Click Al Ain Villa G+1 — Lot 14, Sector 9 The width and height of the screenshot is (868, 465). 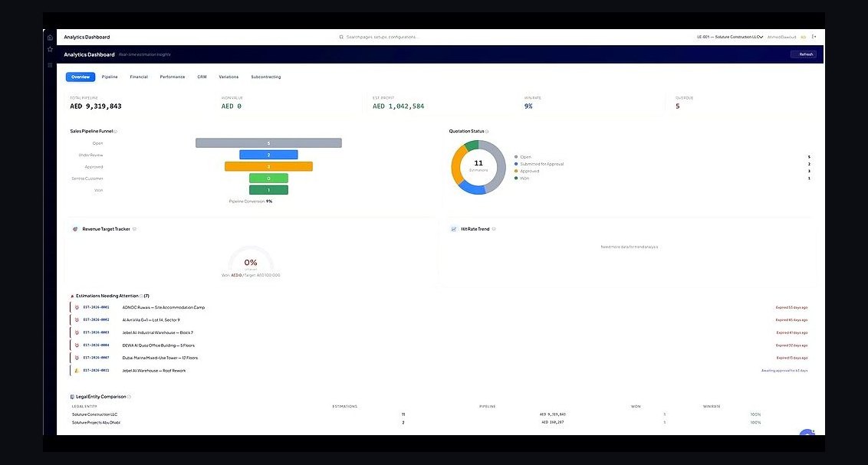tap(151, 320)
